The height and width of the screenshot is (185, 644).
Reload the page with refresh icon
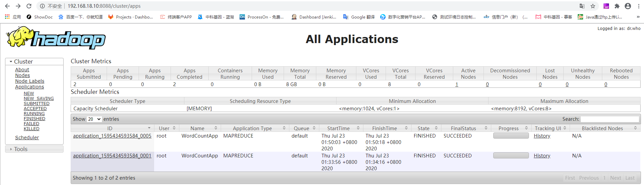coord(29,6)
